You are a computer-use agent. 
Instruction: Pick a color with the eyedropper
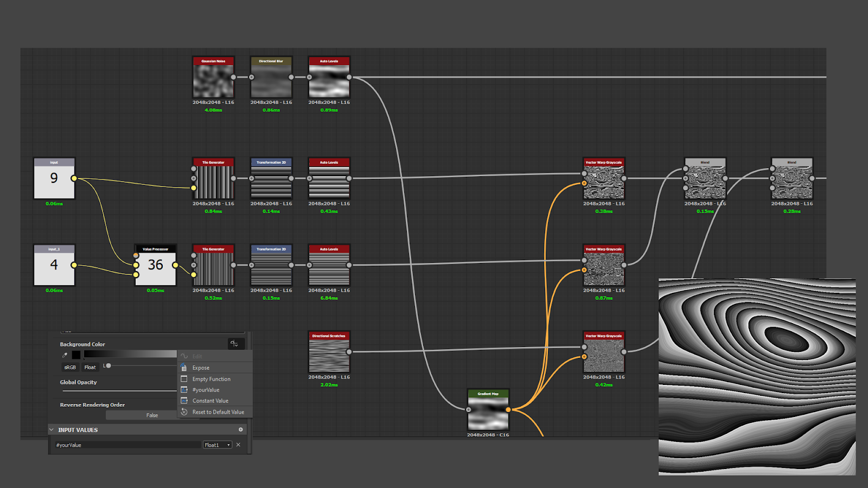[x=65, y=355]
